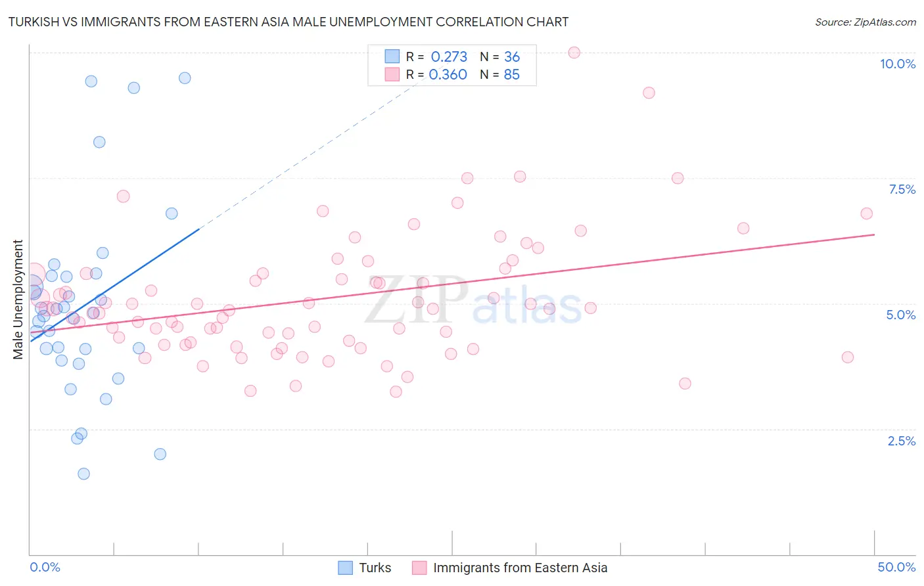The height and width of the screenshot is (586, 924).
Task: Click the rightmost pink data point near 6.8%
Action: pyautogui.click(x=866, y=214)
